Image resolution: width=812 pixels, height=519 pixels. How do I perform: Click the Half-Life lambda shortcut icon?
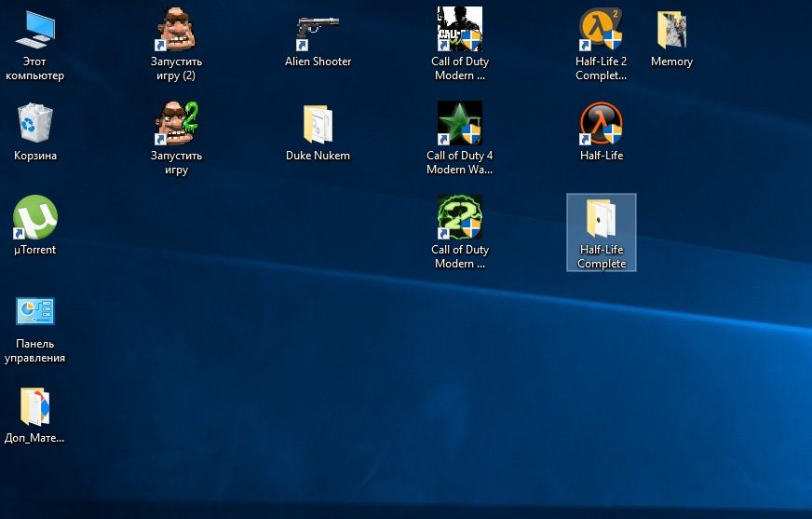pyautogui.click(x=601, y=123)
